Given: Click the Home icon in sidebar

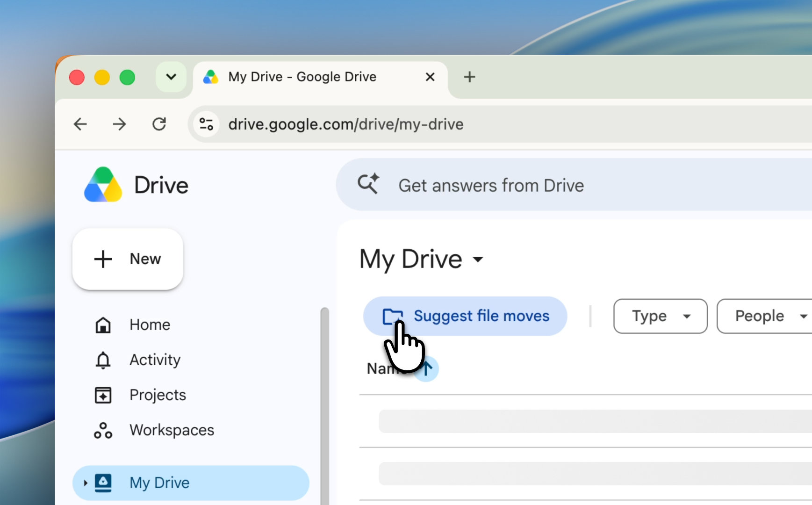Looking at the screenshot, I should (103, 325).
